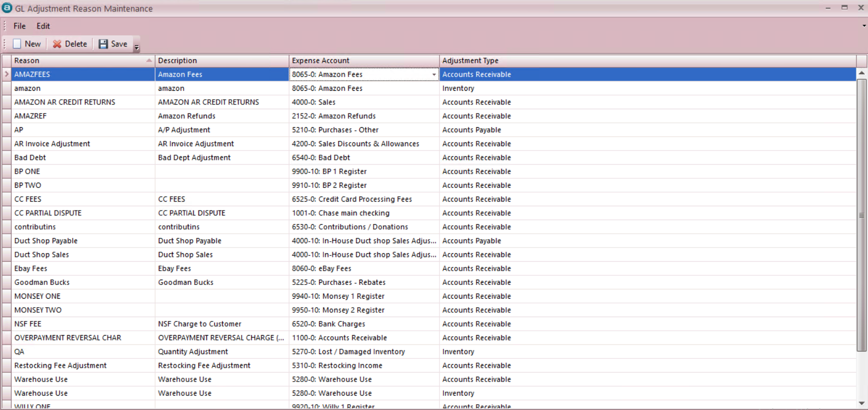The width and height of the screenshot is (868, 410).
Task: Click the Save floppy disk icon
Action: [x=103, y=44]
